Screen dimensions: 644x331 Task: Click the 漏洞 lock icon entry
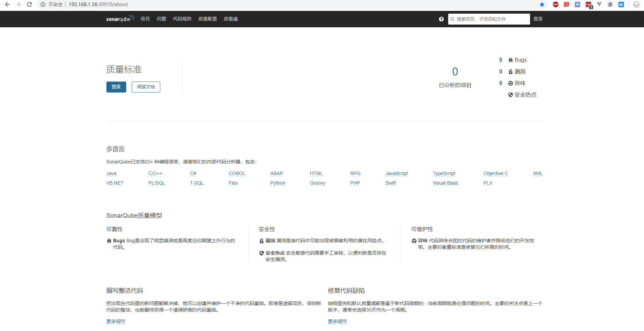[517, 72]
